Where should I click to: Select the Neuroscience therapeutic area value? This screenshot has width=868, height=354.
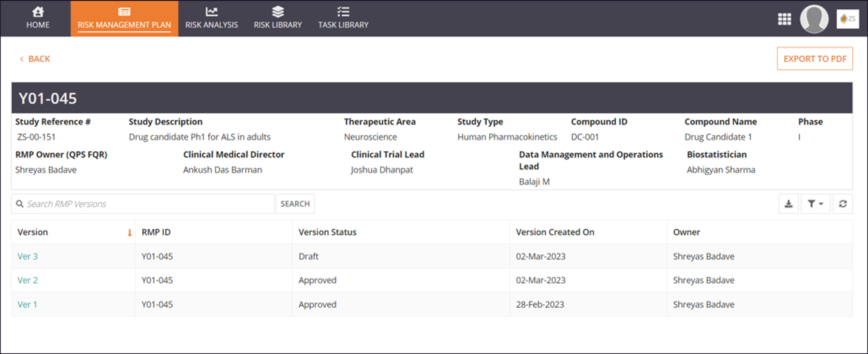(370, 137)
